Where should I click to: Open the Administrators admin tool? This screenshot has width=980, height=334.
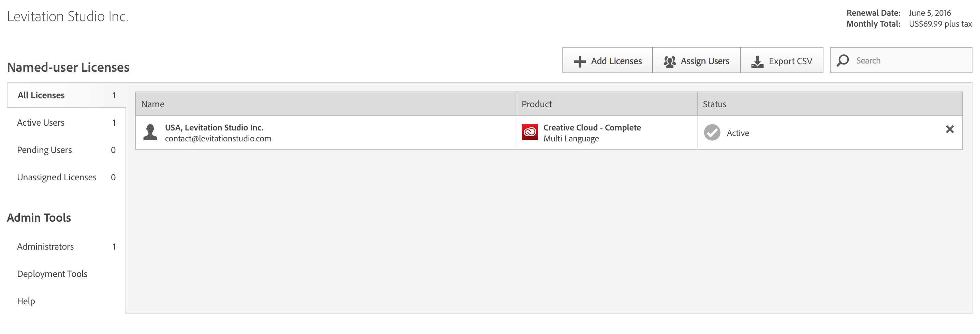pyautogui.click(x=45, y=247)
